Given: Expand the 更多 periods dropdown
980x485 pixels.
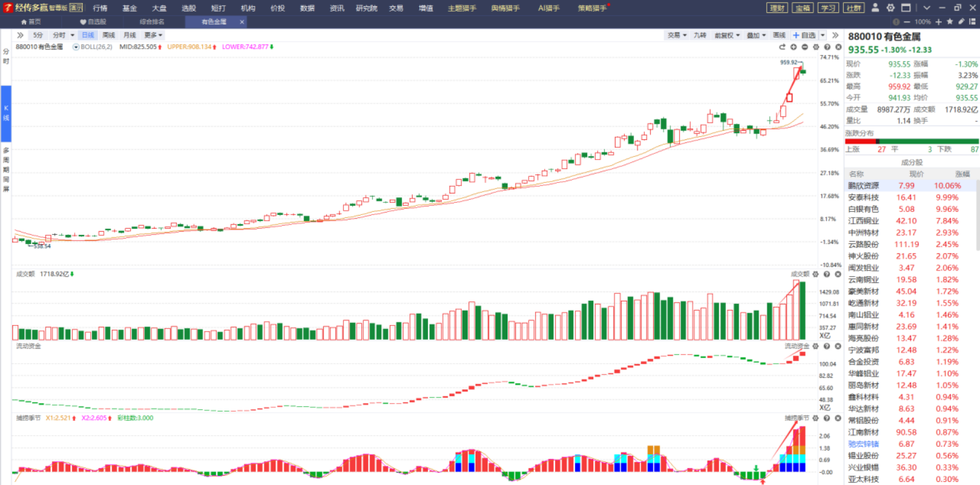Looking at the screenshot, I should (153, 35).
